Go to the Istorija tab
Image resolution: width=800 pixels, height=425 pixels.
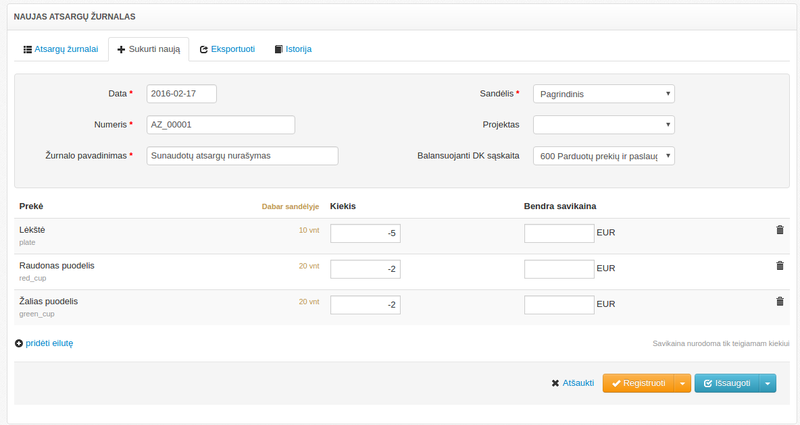tap(293, 49)
